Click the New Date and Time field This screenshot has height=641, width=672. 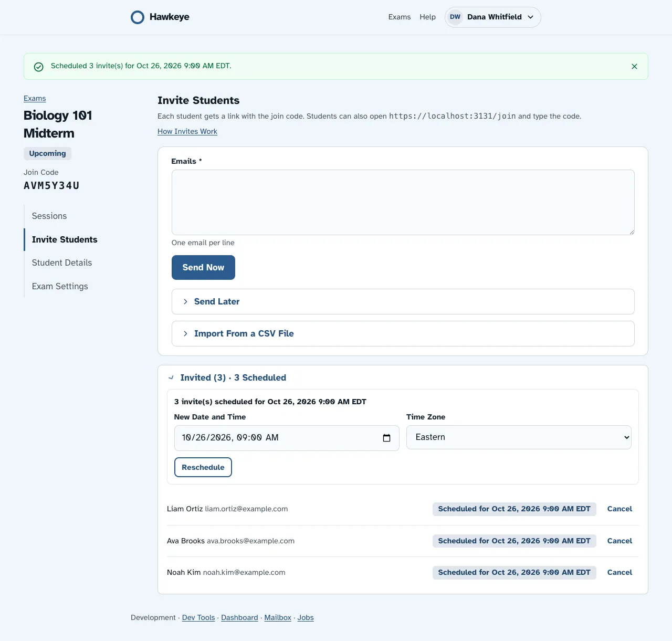pyautogui.click(x=287, y=438)
